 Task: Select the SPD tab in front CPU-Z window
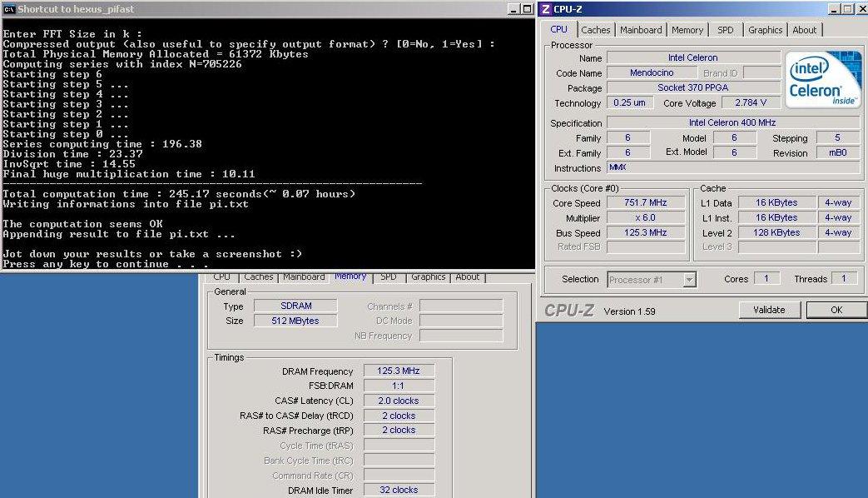725,30
